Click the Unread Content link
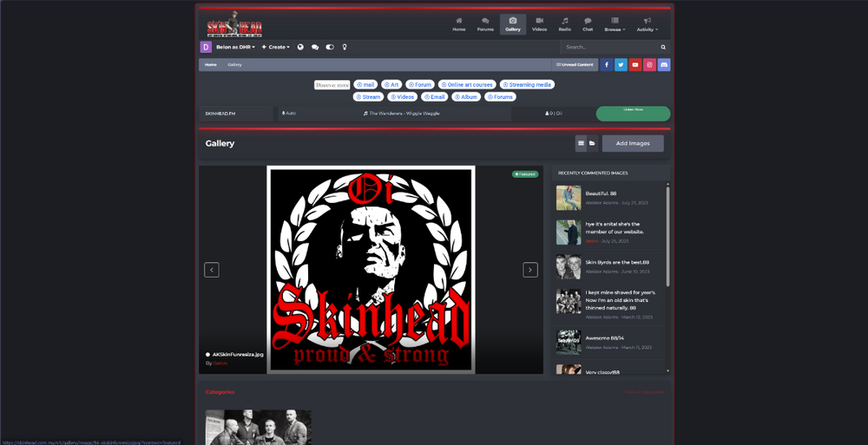 pyautogui.click(x=575, y=65)
